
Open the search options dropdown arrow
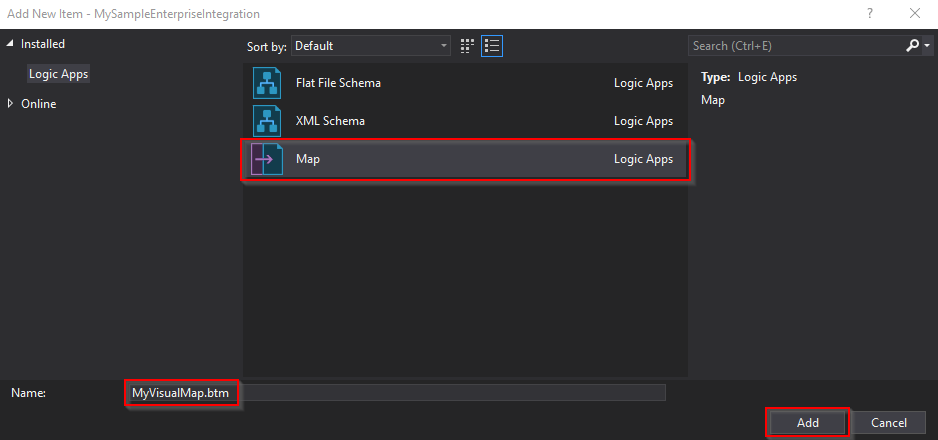(x=926, y=46)
